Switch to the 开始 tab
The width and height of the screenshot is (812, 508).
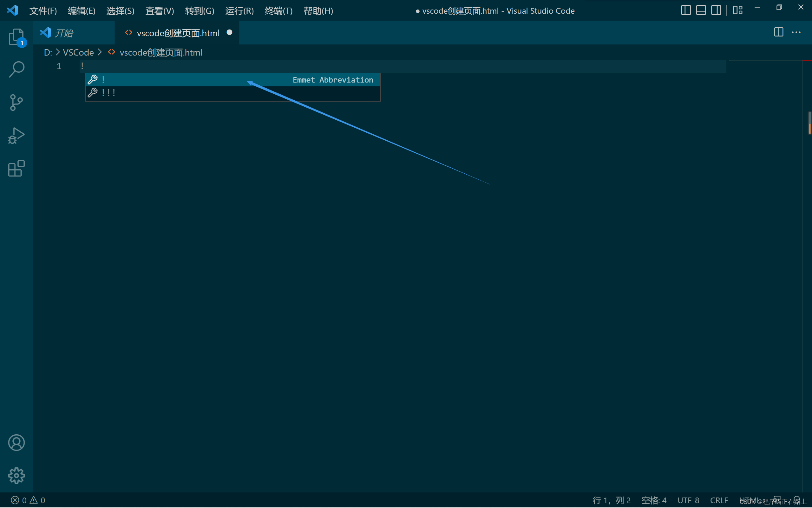74,33
